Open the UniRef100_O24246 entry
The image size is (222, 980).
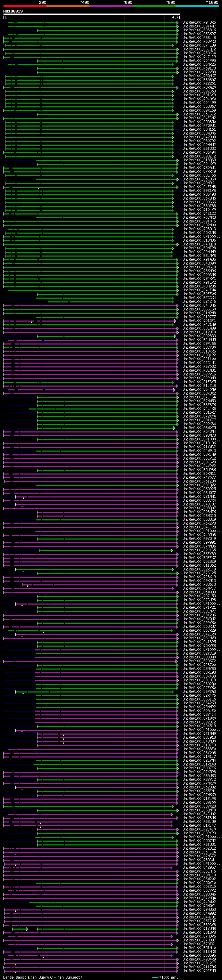pyautogui.click(x=199, y=302)
